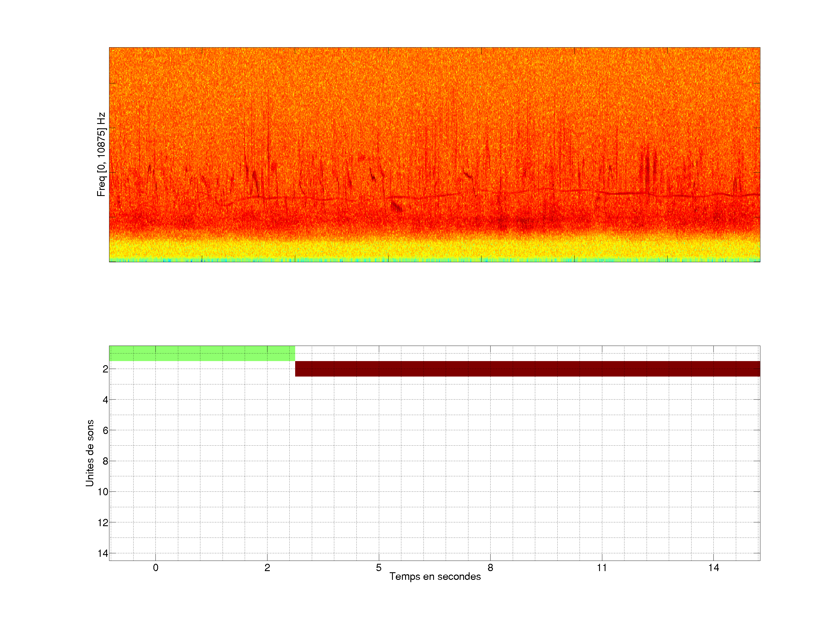The height and width of the screenshot is (630, 840).
Task: Click y-axis tick label 2
Action: [x=105, y=369]
